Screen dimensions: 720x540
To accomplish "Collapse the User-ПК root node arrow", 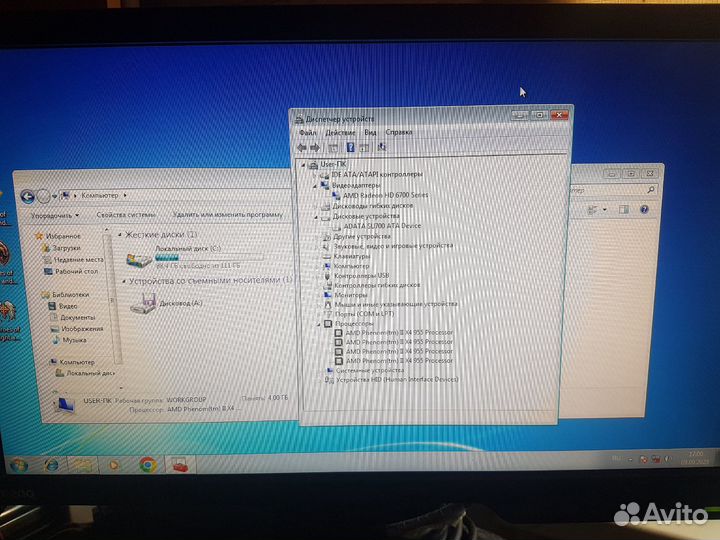I will pyautogui.click(x=303, y=164).
